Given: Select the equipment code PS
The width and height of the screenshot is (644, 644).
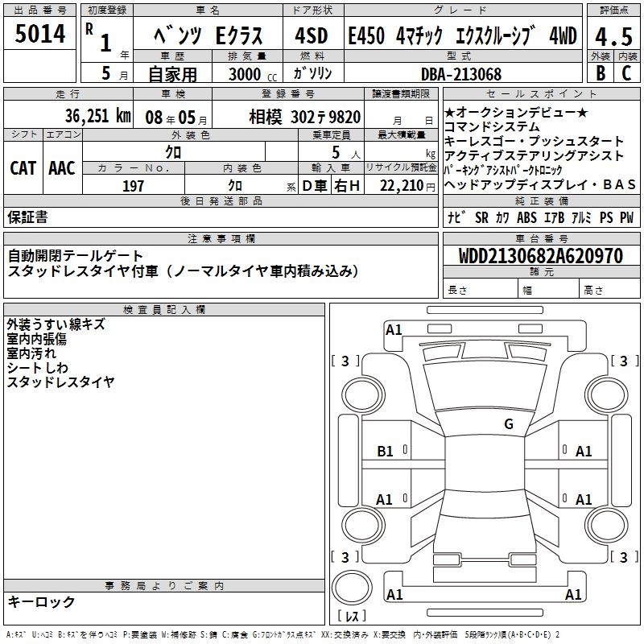Looking at the screenshot, I should 606,217.
